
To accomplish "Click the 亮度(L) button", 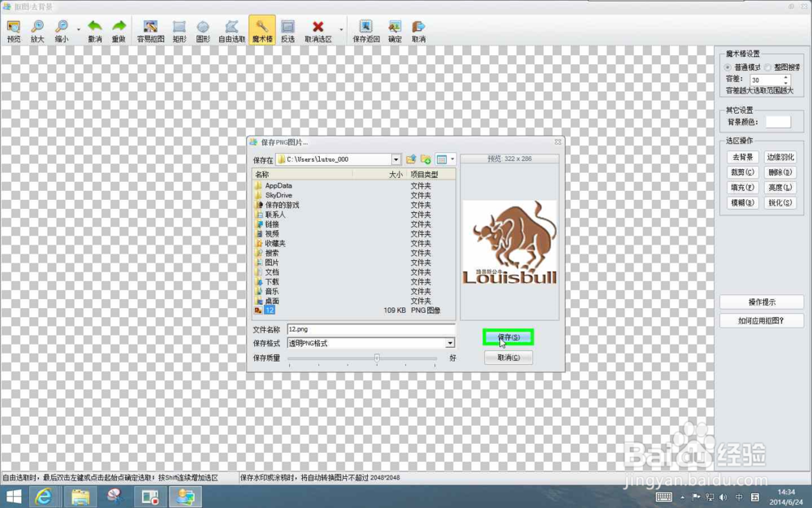I will click(x=780, y=188).
